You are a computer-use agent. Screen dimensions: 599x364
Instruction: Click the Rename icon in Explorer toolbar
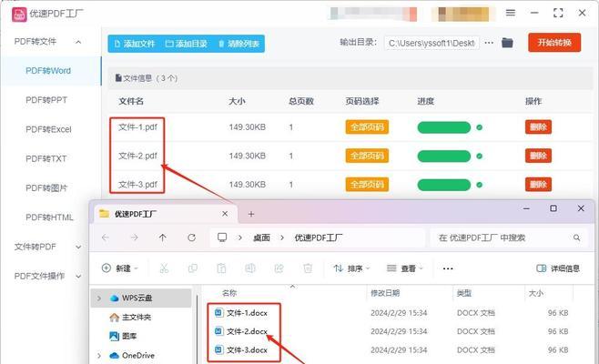pos(250,268)
